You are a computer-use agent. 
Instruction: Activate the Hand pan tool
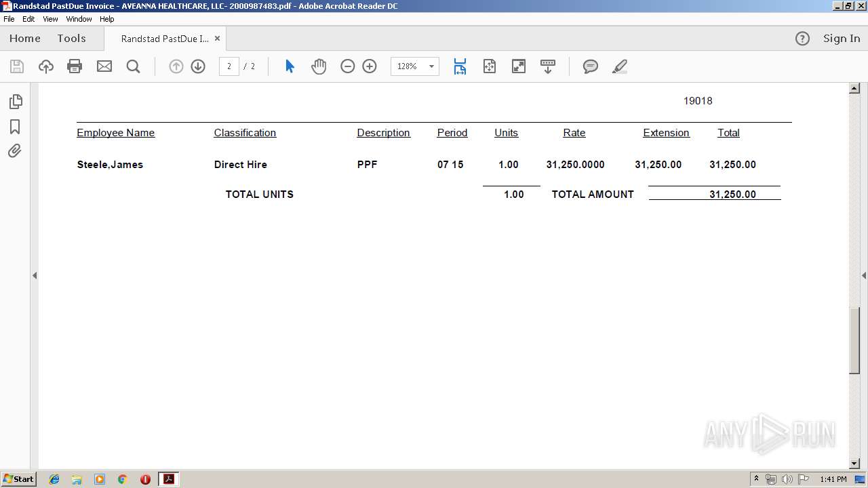coord(319,66)
